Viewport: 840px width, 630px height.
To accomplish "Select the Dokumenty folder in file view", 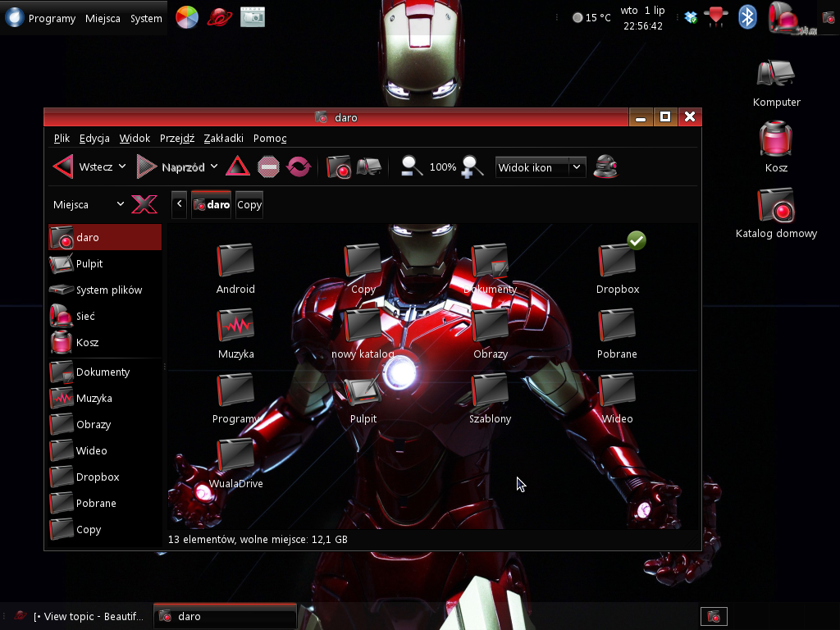I will coord(490,261).
